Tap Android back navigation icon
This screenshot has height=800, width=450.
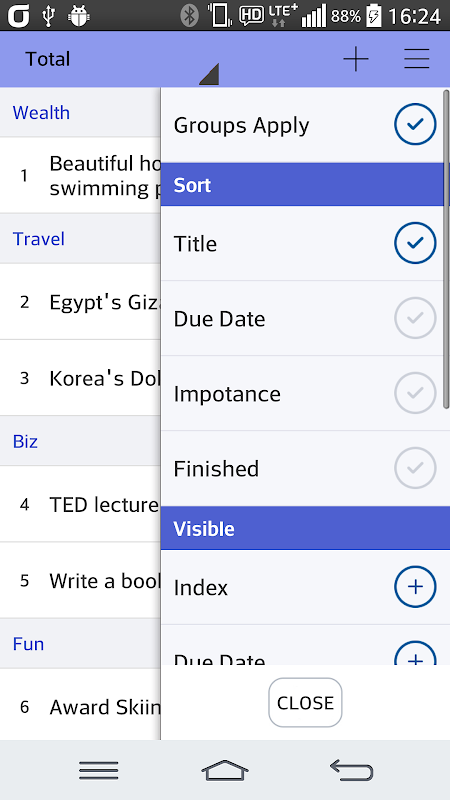(x=352, y=770)
